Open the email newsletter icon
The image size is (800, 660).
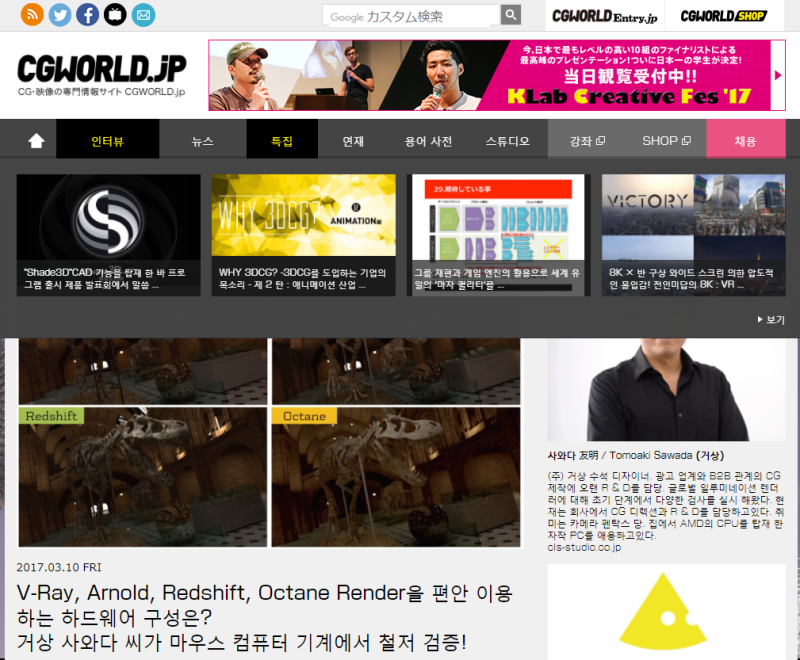143,15
